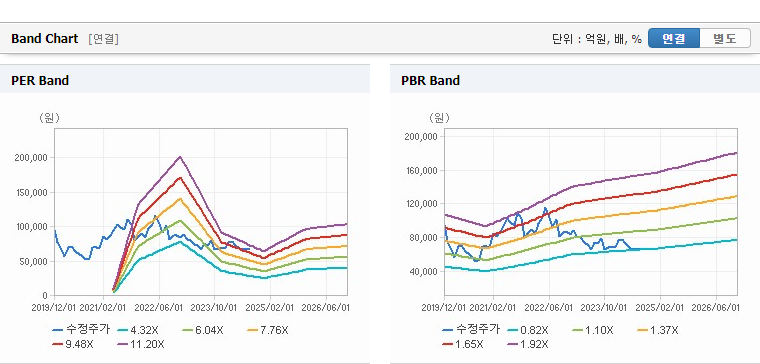Click the Band Chart section title
Viewport: 760px width, 364px height.
[x=45, y=39]
